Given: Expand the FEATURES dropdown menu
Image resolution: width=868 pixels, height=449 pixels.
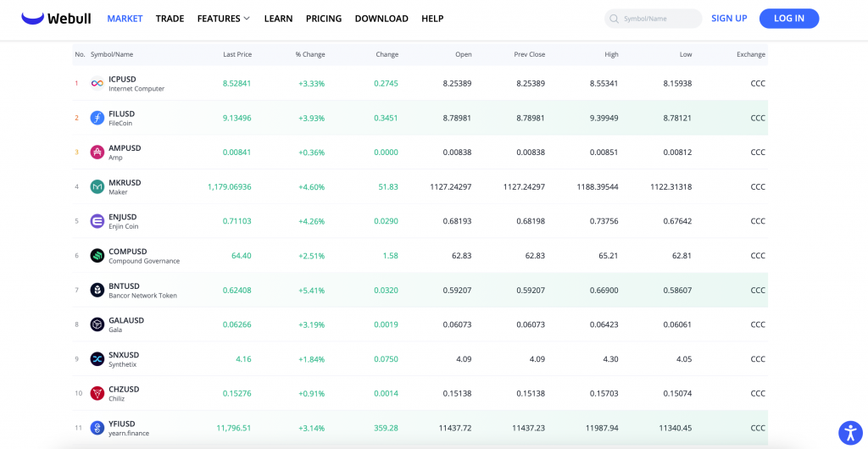Looking at the screenshot, I should (x=224, y=19).
